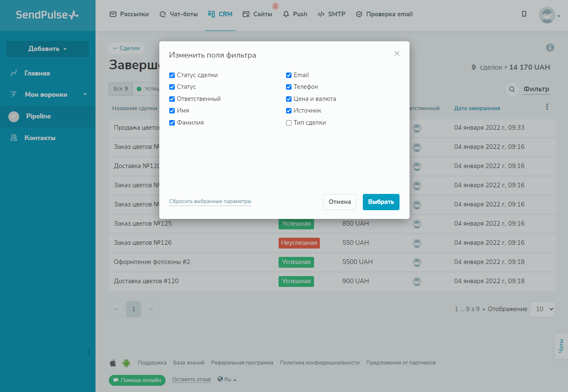Viewport: 568px width, 392px height.
Task: Click the search magnifier icon beside Фильтр
Action: tap(512, 89)
